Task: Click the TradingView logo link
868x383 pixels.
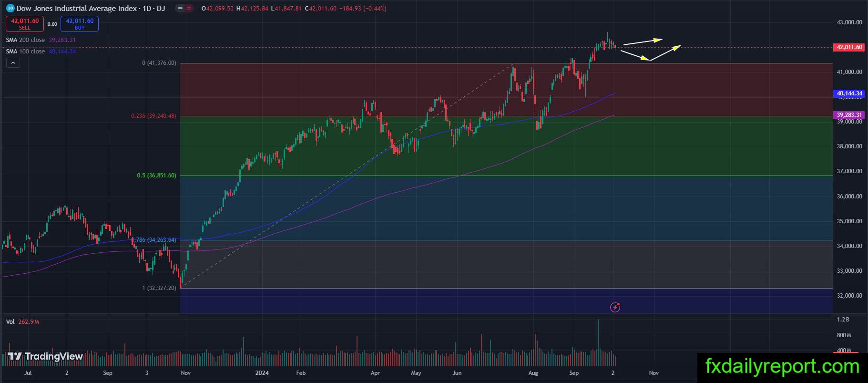Action: [x=45, y=356]
